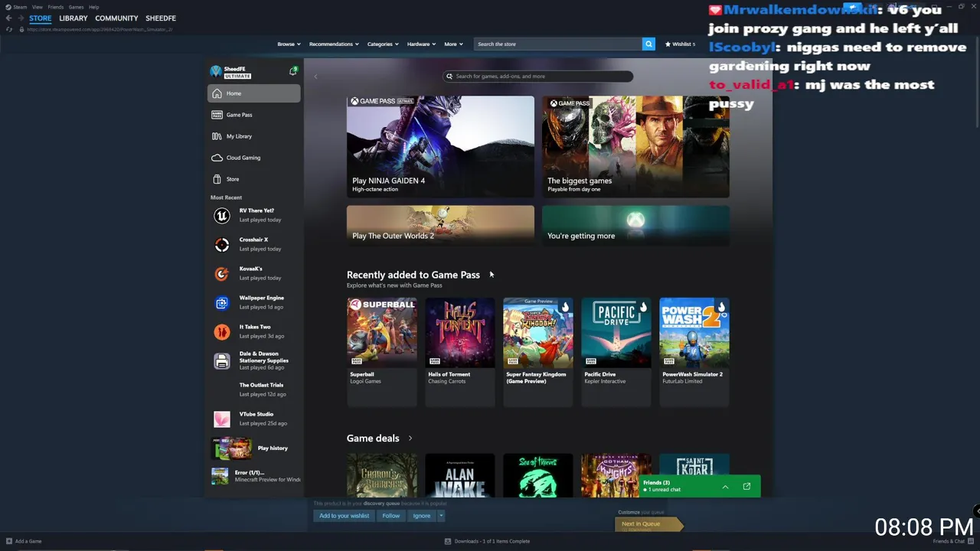Go back with the Steam back arrow
The width and height of the screenshot is (980, 551).
pos(8,18)
